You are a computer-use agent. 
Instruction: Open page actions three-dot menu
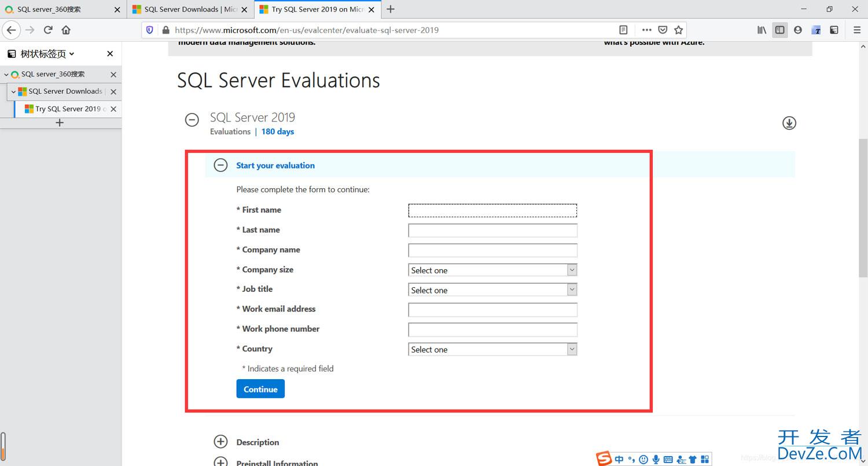[x=646, y=30]
